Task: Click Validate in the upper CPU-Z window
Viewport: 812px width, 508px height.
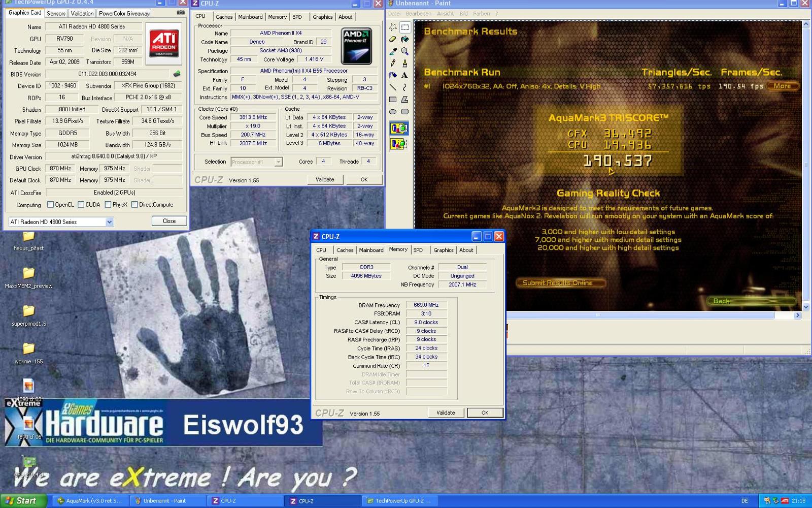Action: coord(325,179)
